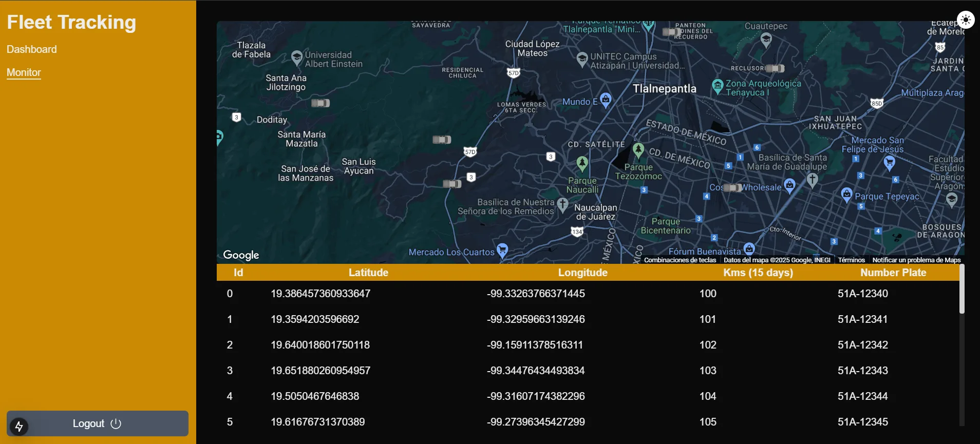This screenshot has height=444, width=980.
Task: Click Parque Naucalli tree pin
Action: click(582, 164)
